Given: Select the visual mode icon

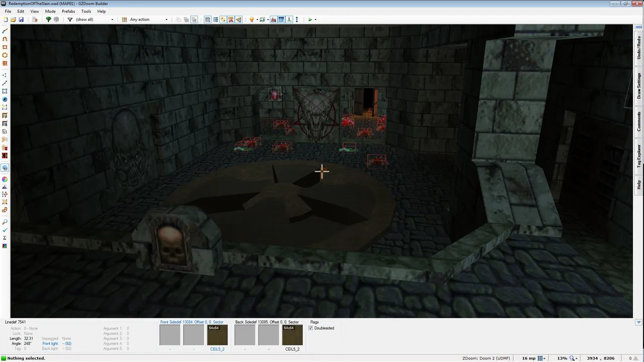Looking at the screenshot, I should point(5,168).
